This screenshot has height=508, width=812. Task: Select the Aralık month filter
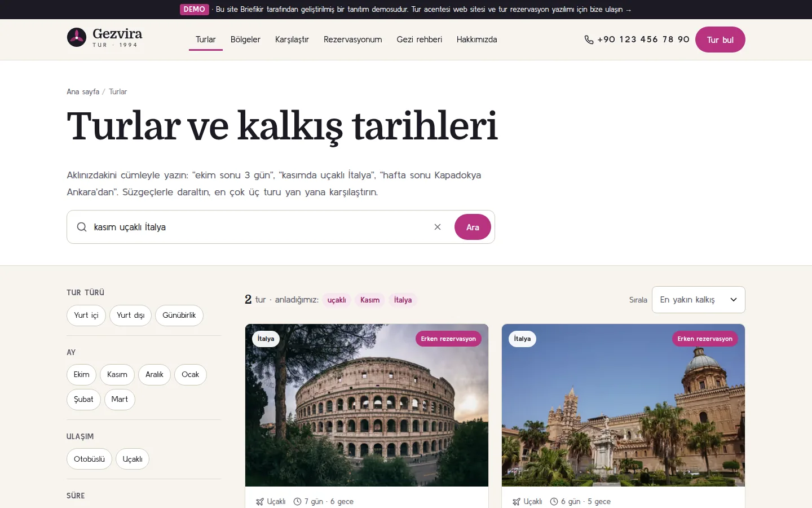[155, 375]
